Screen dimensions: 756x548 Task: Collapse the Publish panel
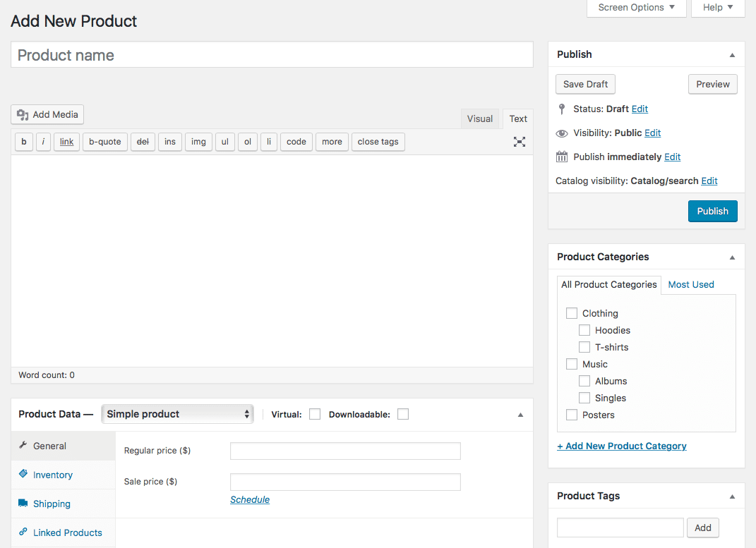pos(732,55)
